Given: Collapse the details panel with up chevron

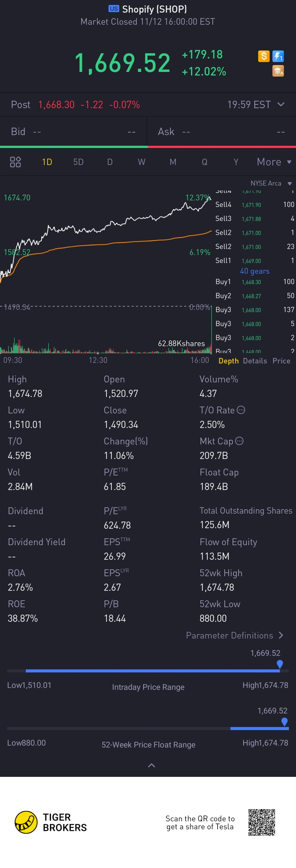Looking at the screenshot, I should (x=151, y=766).
